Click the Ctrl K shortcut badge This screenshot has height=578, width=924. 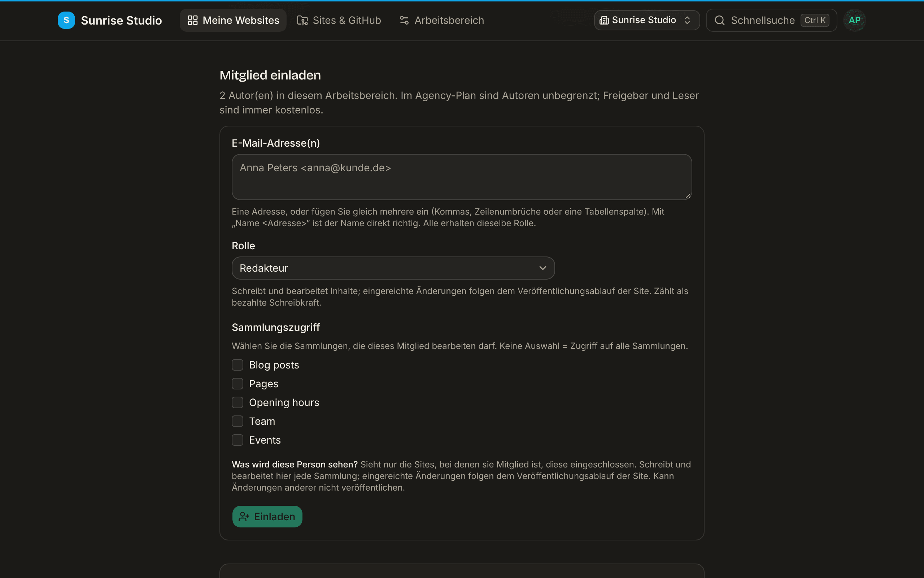(814, 20)
